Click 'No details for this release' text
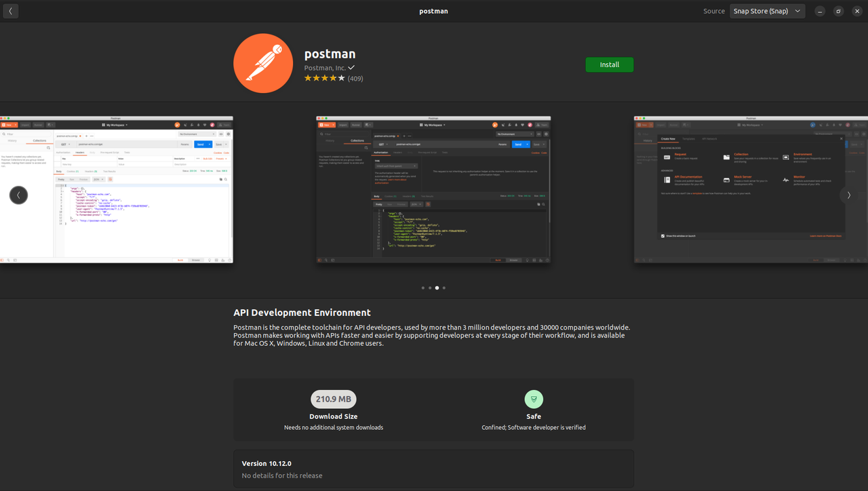868x491 pixels. 282,475
